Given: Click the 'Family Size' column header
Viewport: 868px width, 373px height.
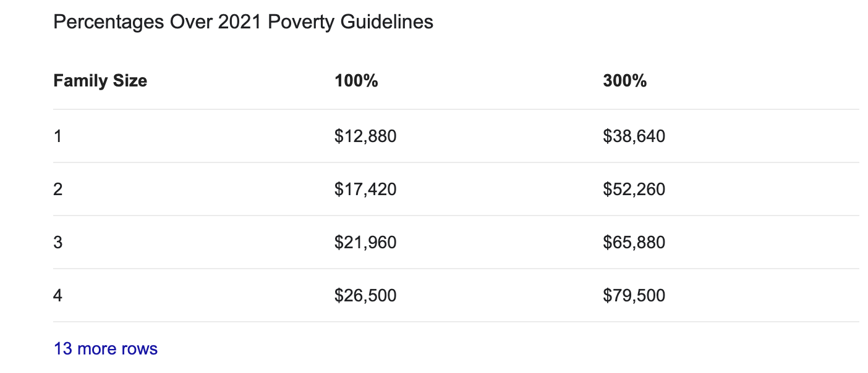Looking at the screenshot, I should click(x=101, y=81).
